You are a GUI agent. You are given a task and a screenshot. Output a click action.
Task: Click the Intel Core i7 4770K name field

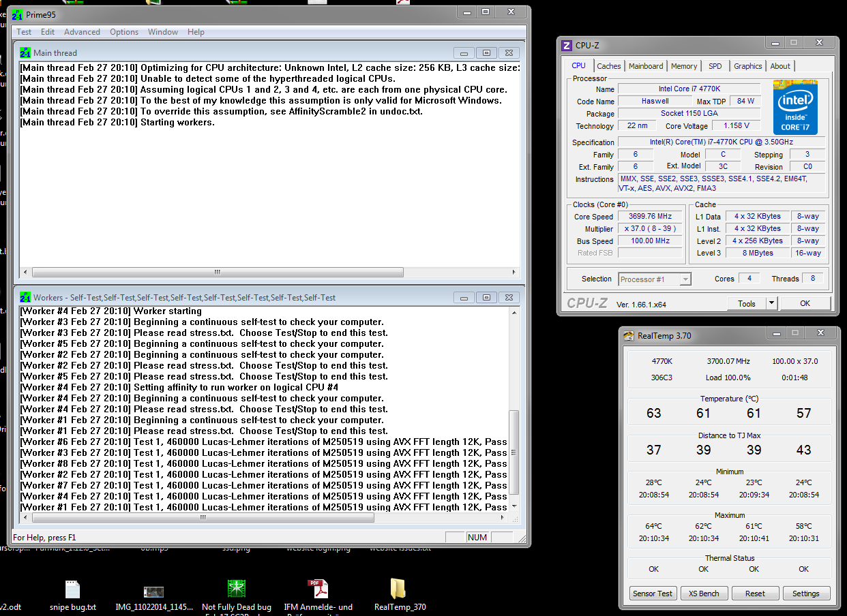point(689,89)
